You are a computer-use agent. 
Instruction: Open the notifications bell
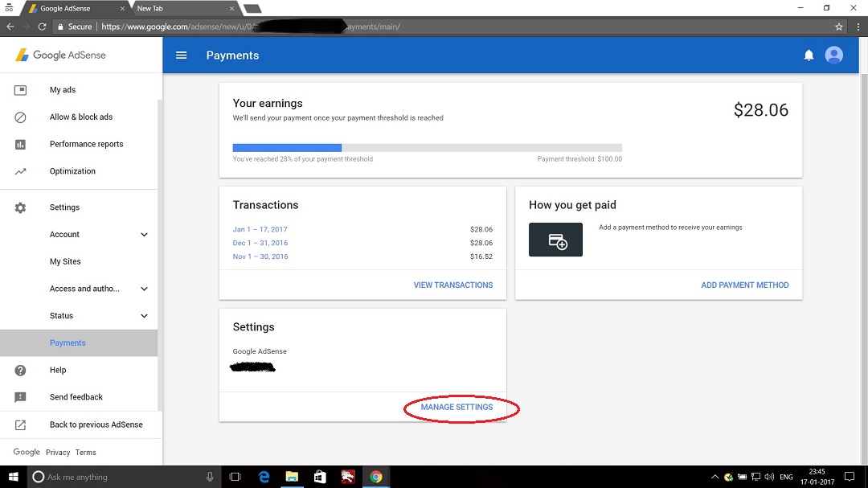coord(809,55)
